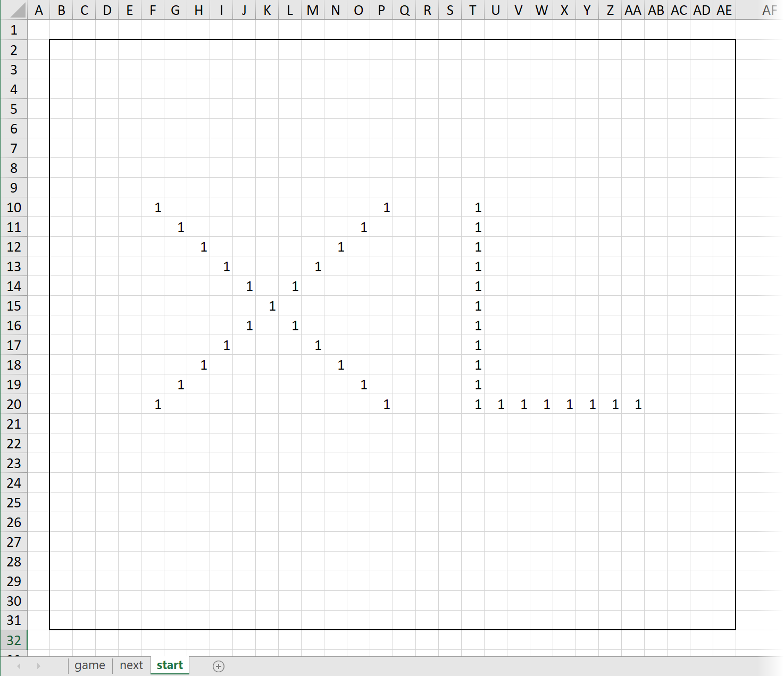784x676 pixels.
Task: Select cell G19 containing 1
Action: pyautogui.click(x=176, y=384)
